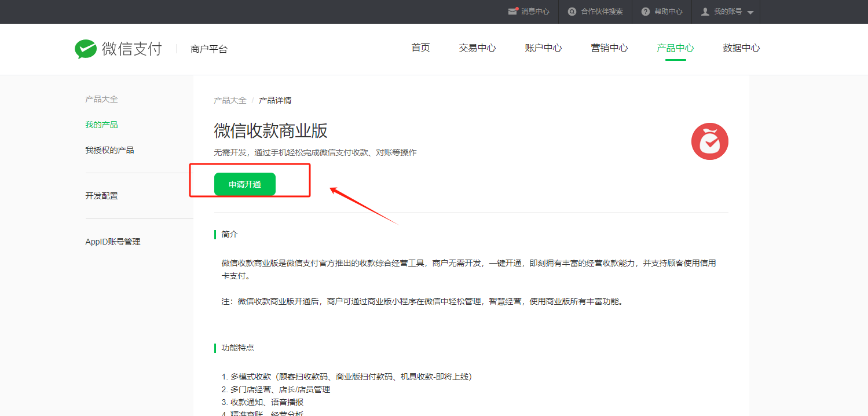Go to 交易中心 navigation tab
The image size is (868, 416).
pyautogui.click(x=478, y=48)
